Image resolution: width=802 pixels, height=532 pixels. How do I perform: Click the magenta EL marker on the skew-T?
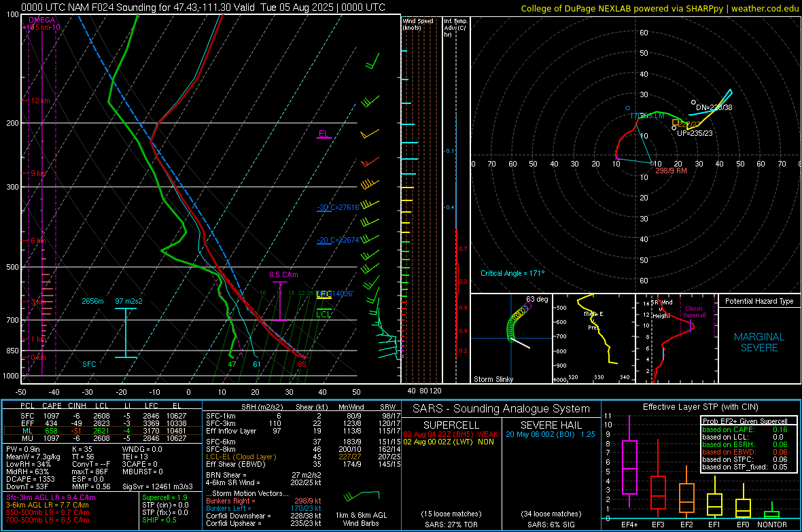point(324,134)
